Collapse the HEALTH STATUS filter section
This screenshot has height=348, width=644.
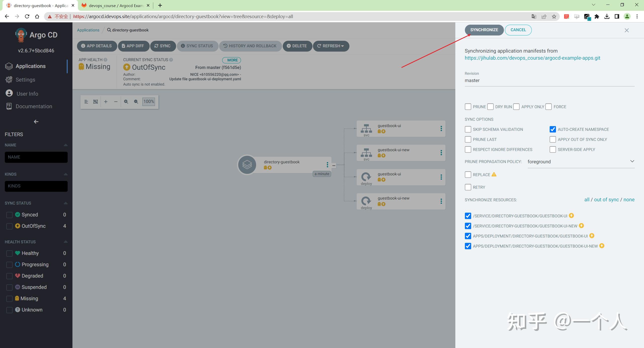[x=66, y=242]
